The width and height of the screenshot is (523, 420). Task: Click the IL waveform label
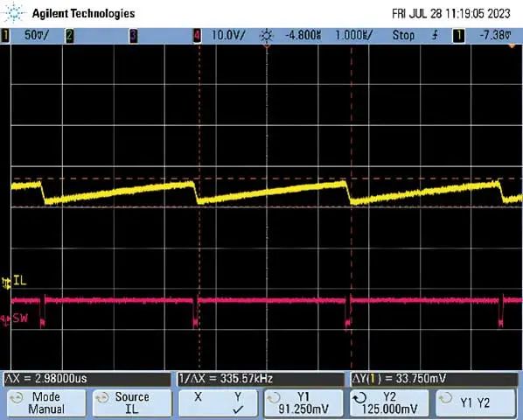[x=20, y=281]
